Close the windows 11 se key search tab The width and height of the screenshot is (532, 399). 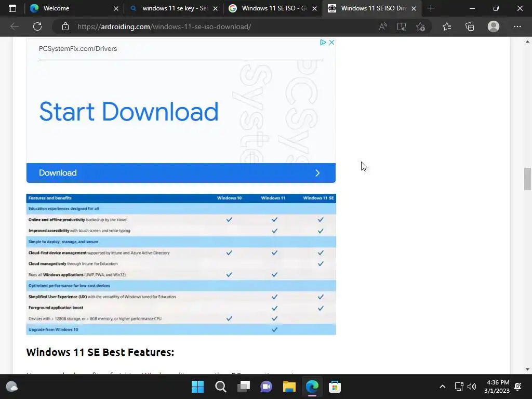pyautogui.click(x=215, y=8)
